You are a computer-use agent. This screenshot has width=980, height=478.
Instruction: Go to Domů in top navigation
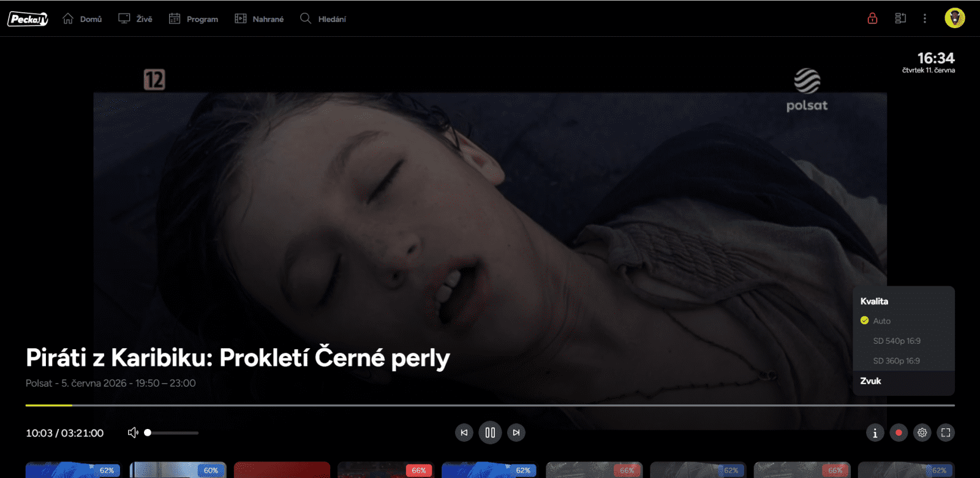[x=82, y=19]
